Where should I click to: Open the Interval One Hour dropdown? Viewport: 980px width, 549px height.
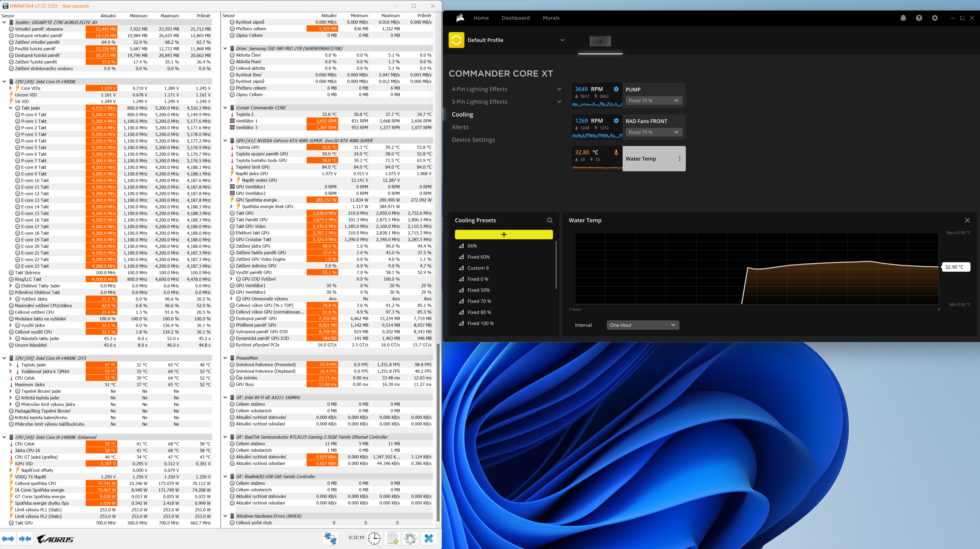(x=643, y=325)
